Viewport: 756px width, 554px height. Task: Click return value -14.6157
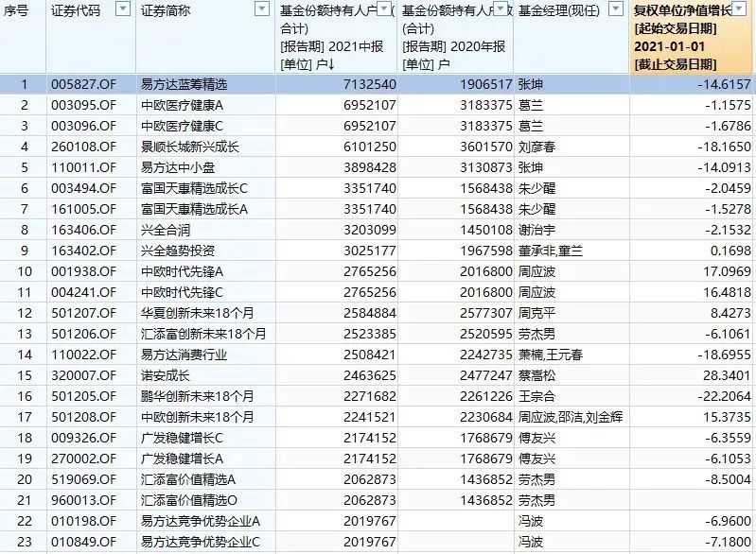click(724, 84)
